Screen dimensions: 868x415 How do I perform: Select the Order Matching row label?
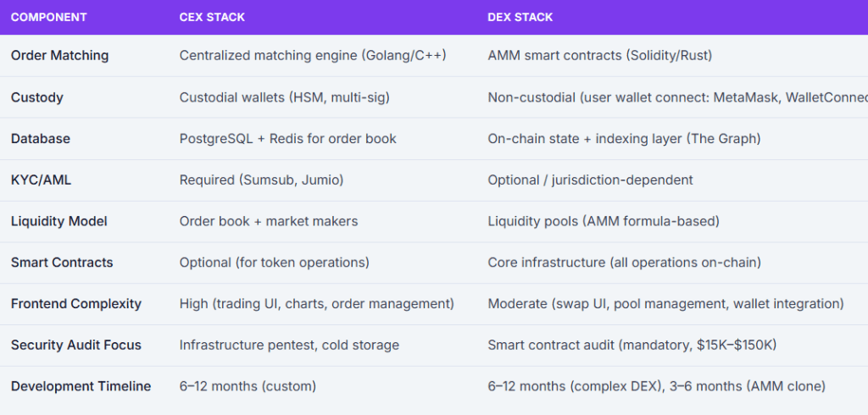[59, 56]
